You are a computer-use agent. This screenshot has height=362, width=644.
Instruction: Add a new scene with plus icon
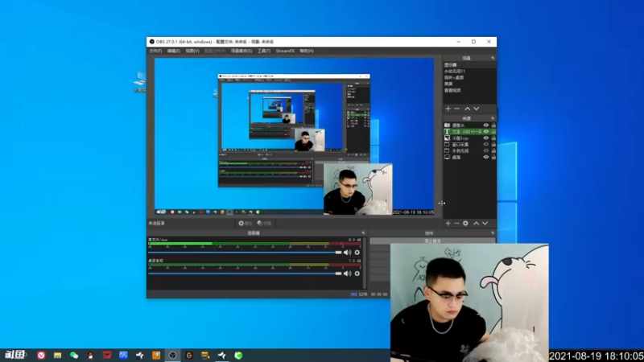pyautogui.click(x=448, y=109)
